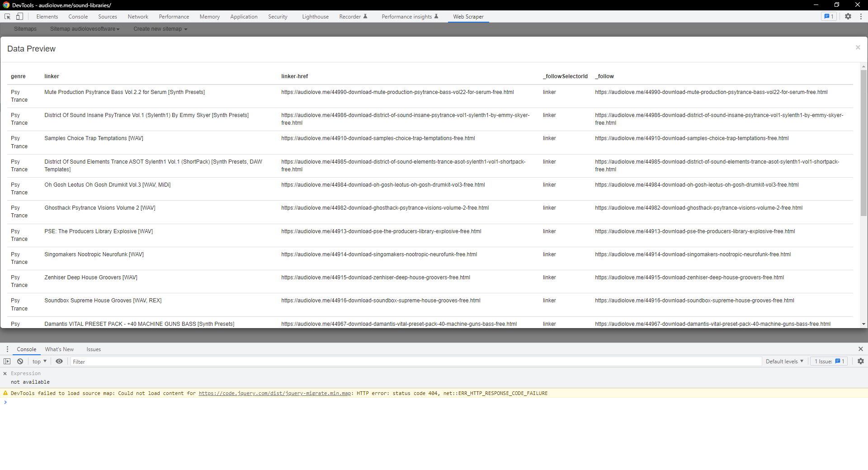The height and width of the screenshot is (470, 868).
Task: Open DevTools settings gear icon
Action: tap(848, 17)
